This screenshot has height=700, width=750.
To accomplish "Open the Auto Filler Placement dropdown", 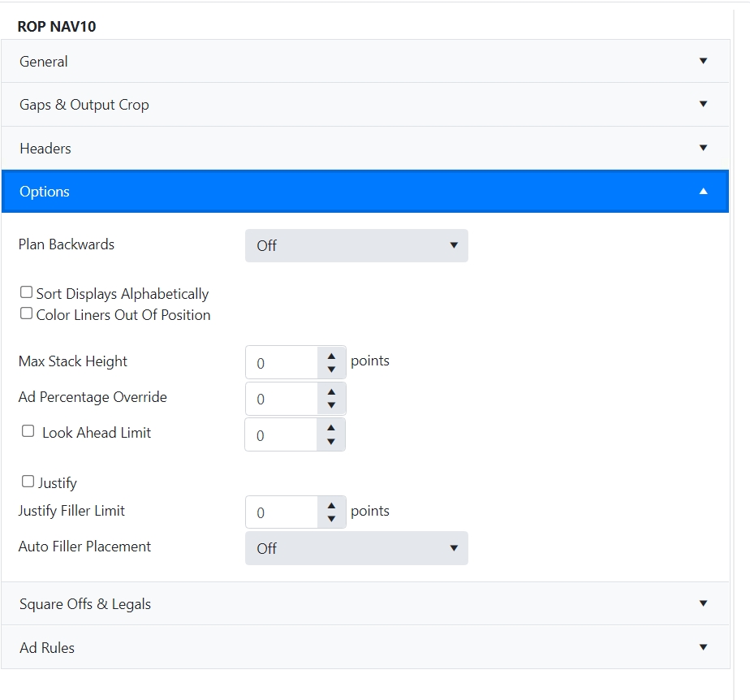I will tap(356, 548).
